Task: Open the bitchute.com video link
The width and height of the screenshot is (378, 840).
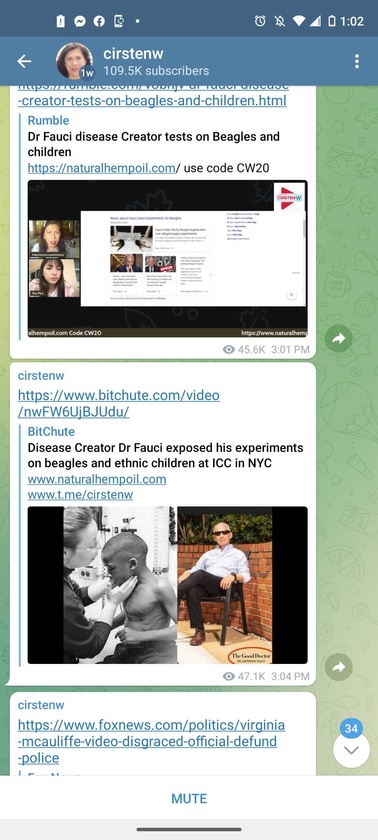Action: tap(119, 403)
